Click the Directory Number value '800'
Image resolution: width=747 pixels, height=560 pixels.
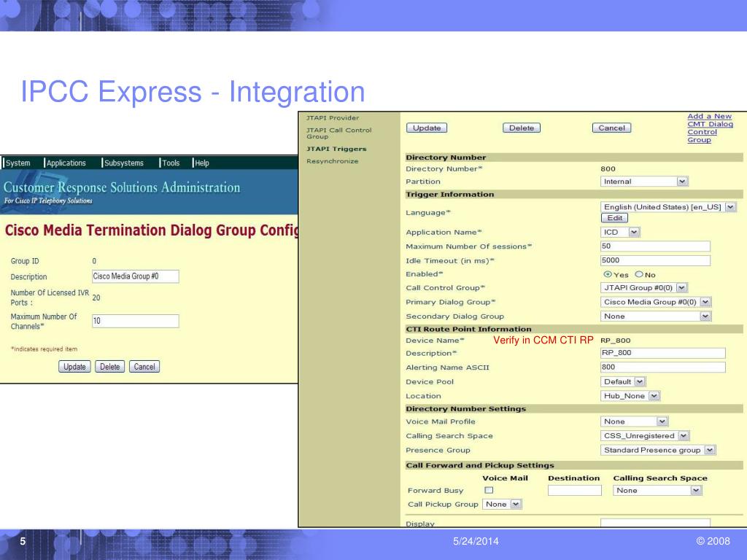tap(608, 168)
